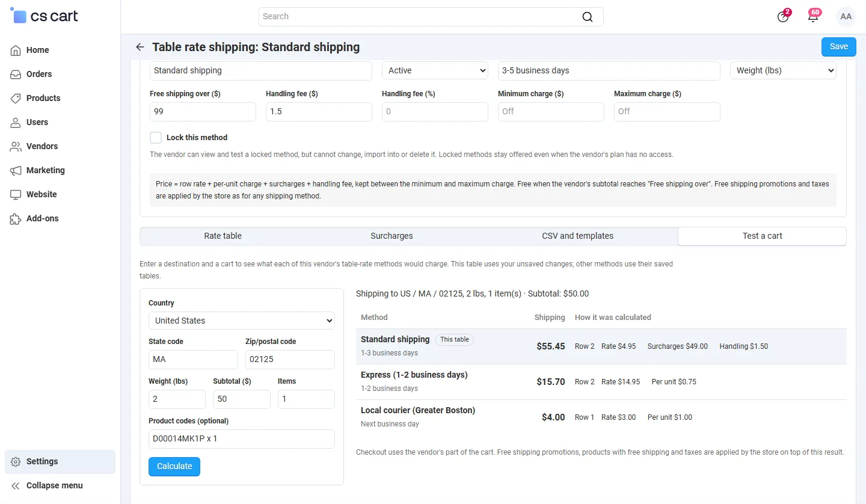Viewport: 866px width, 504px height.
Task: Open the Active status dropdown
Action: click(435, 70)
